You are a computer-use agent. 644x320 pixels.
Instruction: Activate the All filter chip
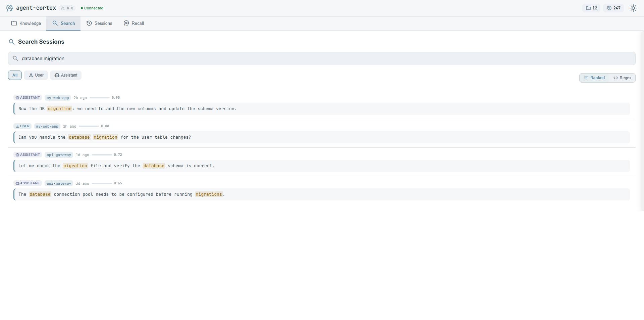point(15,75)
